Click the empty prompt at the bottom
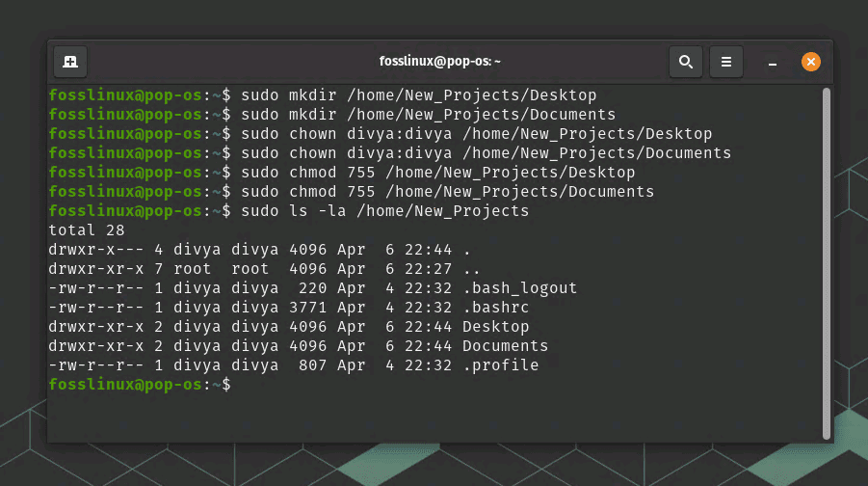The image size is (868, 486). pyautogui.click(x=140, y=385)
